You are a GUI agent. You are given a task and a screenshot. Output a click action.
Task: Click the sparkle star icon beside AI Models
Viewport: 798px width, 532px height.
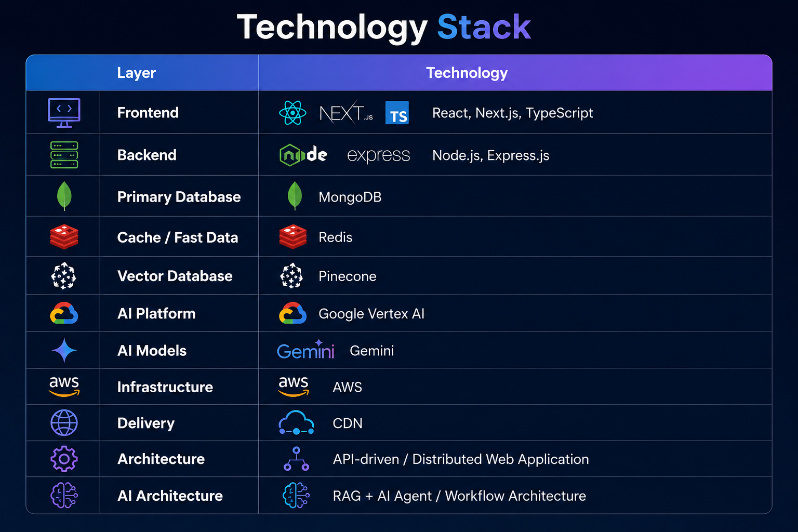point(64,350)
